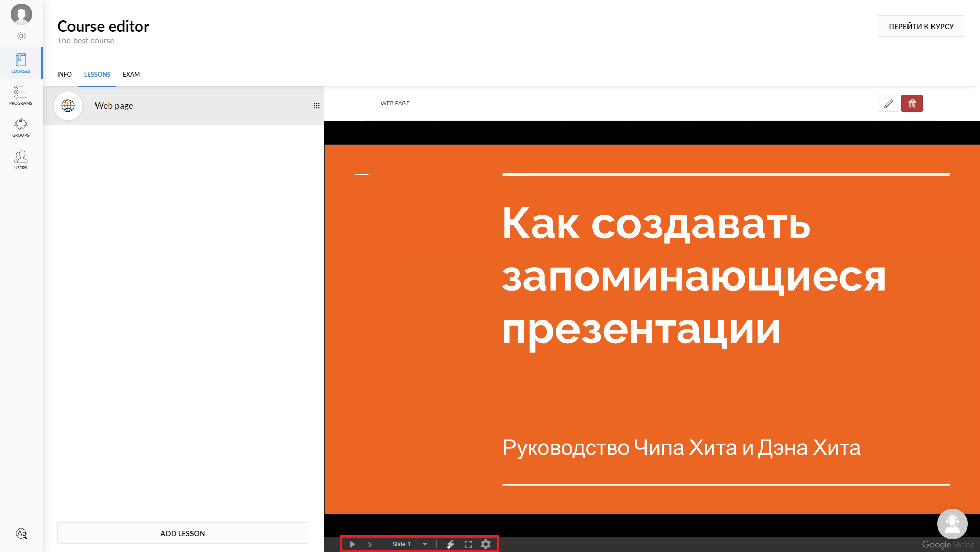Delete the lesson using red trash button
Viewport: 980px width, 552px height.
point(912,104)
